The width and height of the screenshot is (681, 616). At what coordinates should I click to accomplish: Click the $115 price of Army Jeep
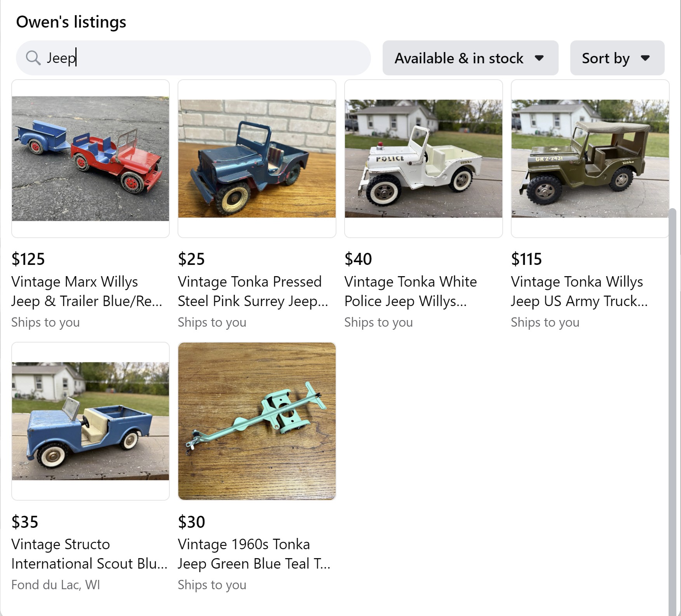[x=526, y=259]
